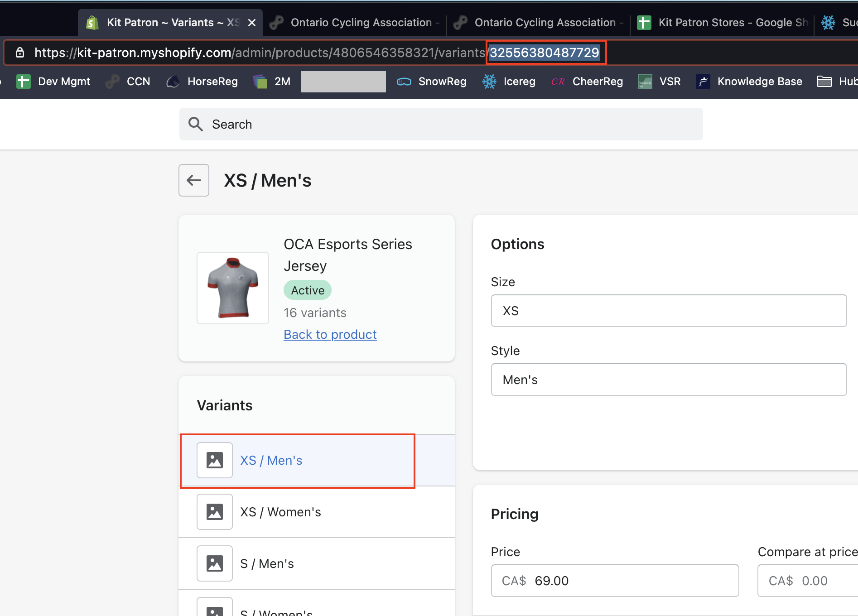Click the Price input field
The height and width of the screenshot is (616, 858).
coord(615,581)
